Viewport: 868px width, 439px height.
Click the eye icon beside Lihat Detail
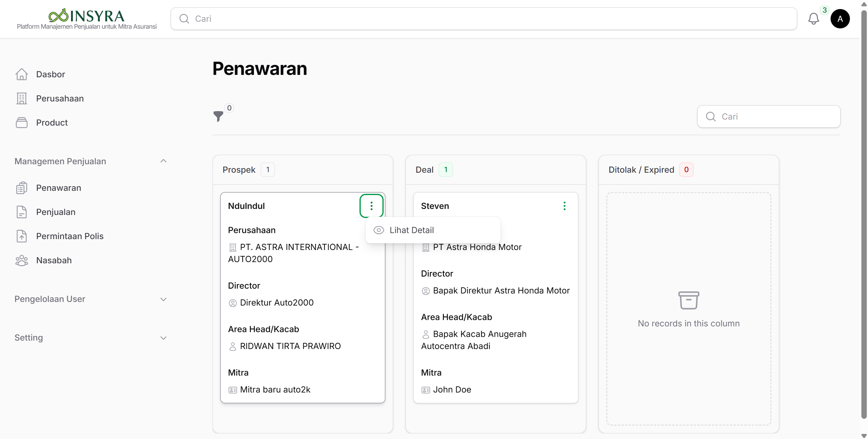point(379,230)
